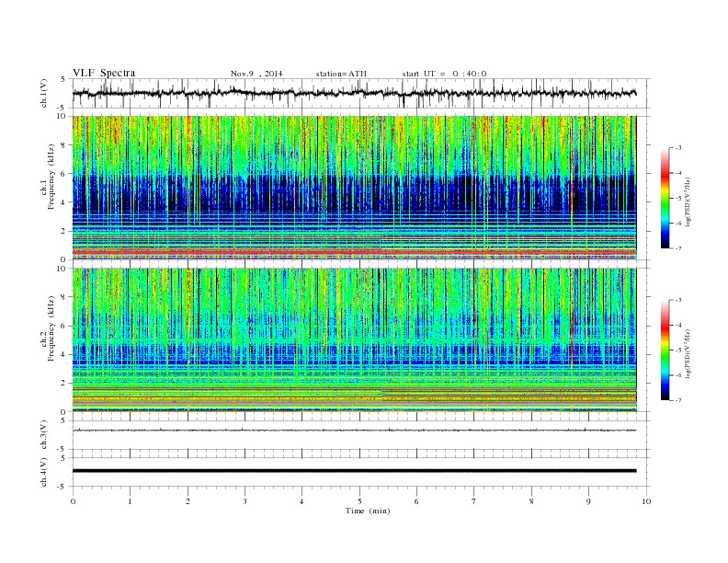Click the "3" tick on the time axis
This screenshot has height=563, width=728.
pos(245,501)
